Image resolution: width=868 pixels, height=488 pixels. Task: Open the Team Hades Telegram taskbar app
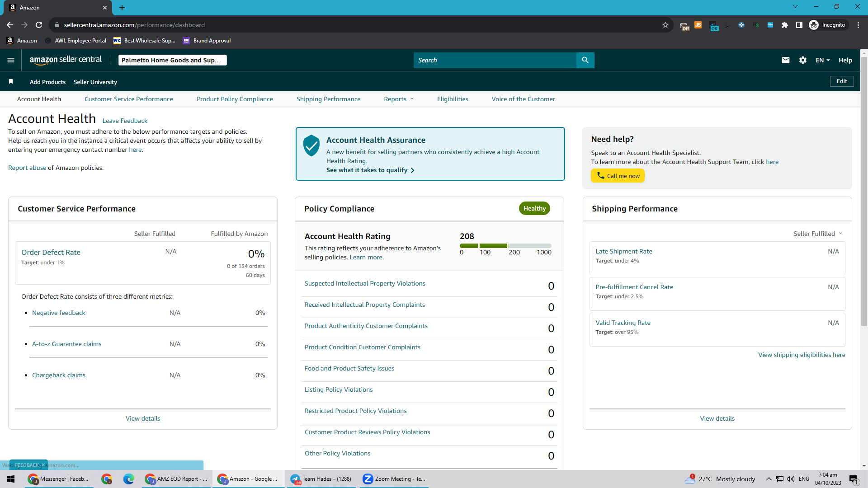pos(321,479)
